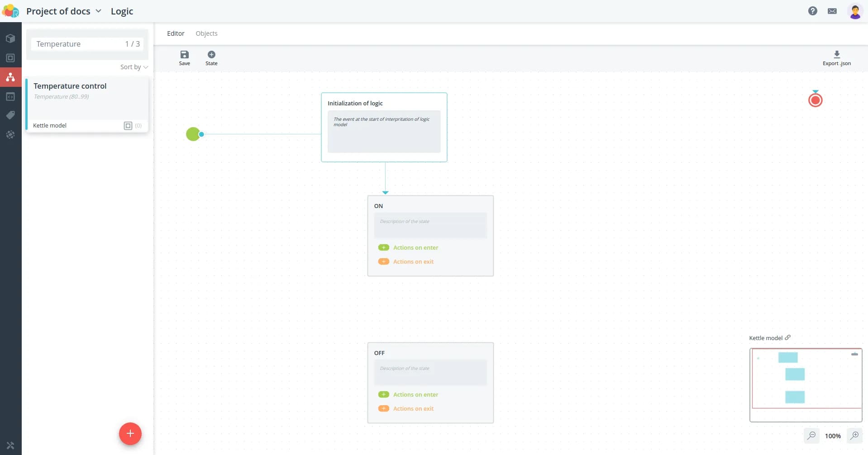Viewport: 868px width, 455px height.
Task: Select the Editor tab
Action: (x=176, y=33)
